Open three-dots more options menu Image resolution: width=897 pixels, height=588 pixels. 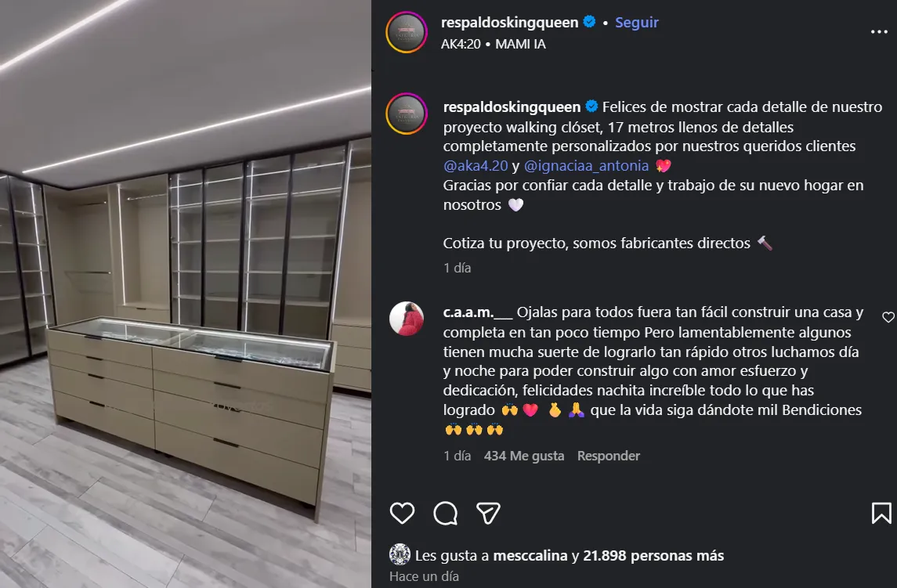pyautogui.click(x=879, y=31)
